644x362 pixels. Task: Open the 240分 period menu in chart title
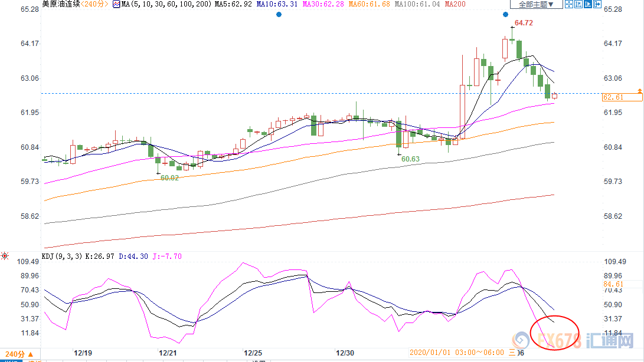(94, 5)
